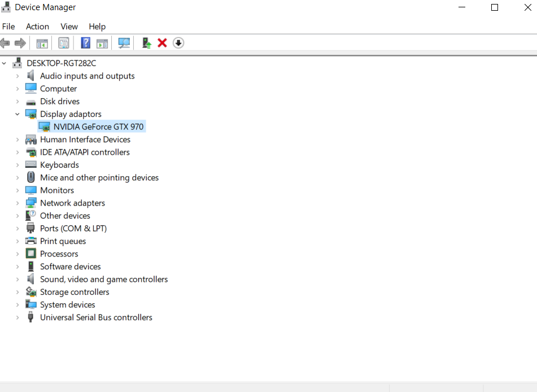
Task: Click the Update device driver icon
Action: [x=147, y=43]
